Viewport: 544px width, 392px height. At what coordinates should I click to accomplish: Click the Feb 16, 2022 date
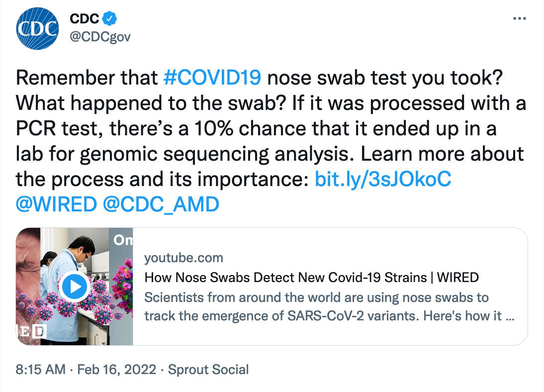[116, 370]
